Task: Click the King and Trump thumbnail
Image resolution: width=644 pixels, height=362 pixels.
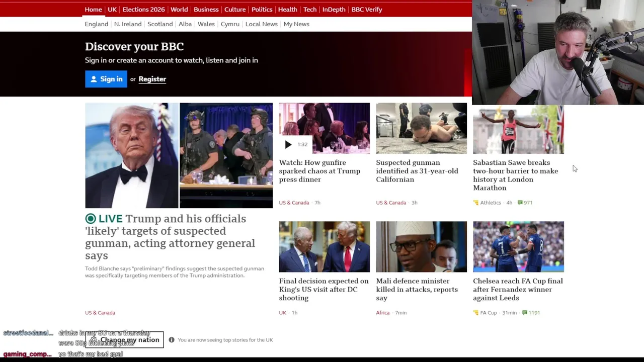Action: pos(325,247)
